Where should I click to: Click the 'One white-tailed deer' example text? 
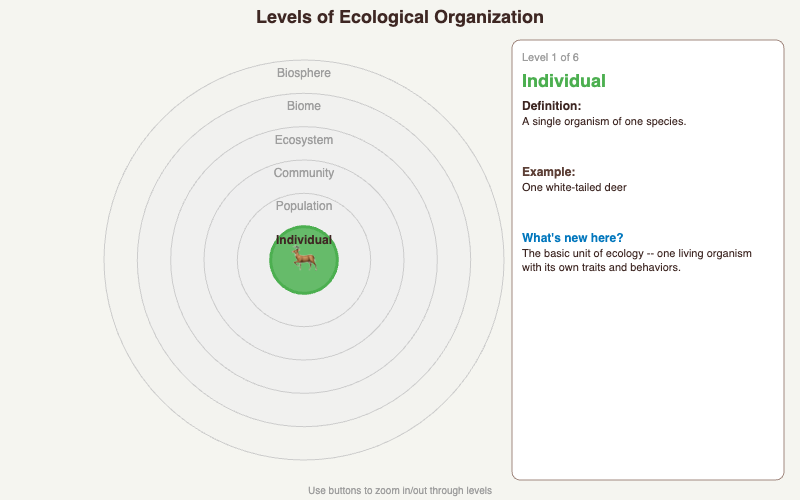pyautogui.click(x=574, y=187)
